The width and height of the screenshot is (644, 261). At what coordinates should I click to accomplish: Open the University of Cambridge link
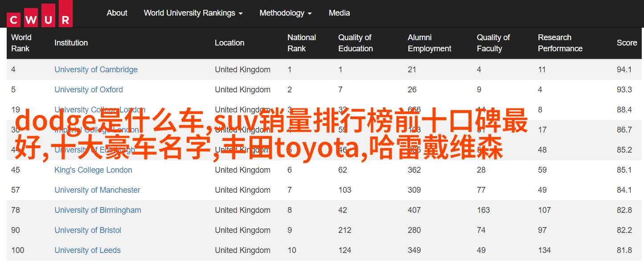point(96,70)
